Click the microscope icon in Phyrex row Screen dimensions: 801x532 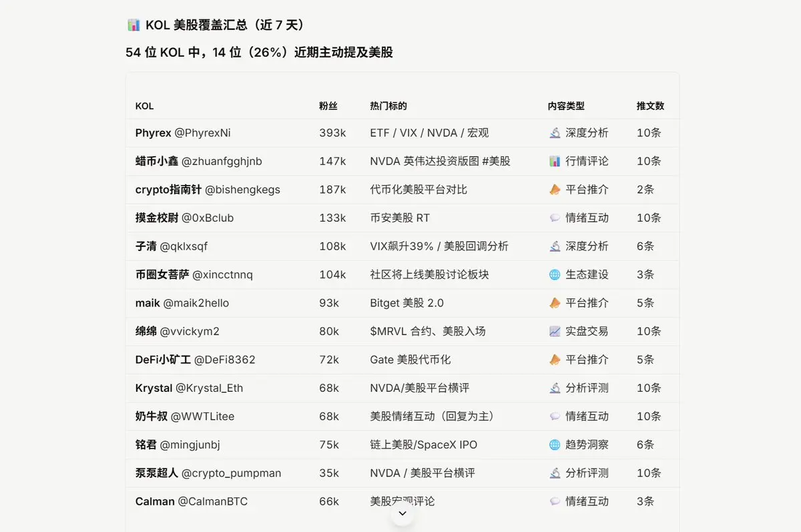click(555, 133)
